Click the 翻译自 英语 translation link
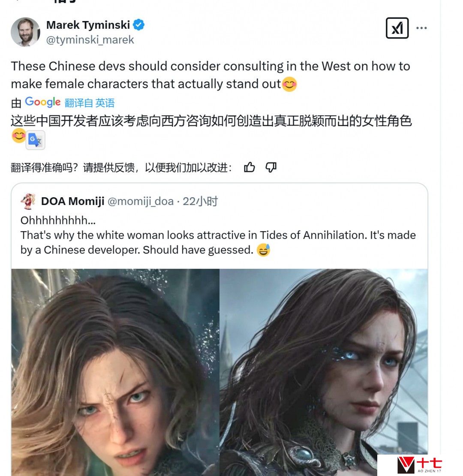The height and width of the screenshot is (476, 463). pos(90,103)
